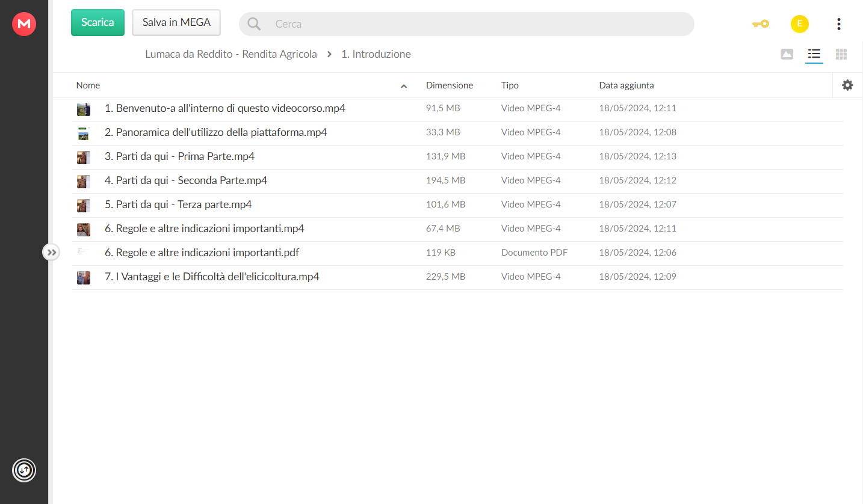Click the Scarica download button

click(97, 22)
